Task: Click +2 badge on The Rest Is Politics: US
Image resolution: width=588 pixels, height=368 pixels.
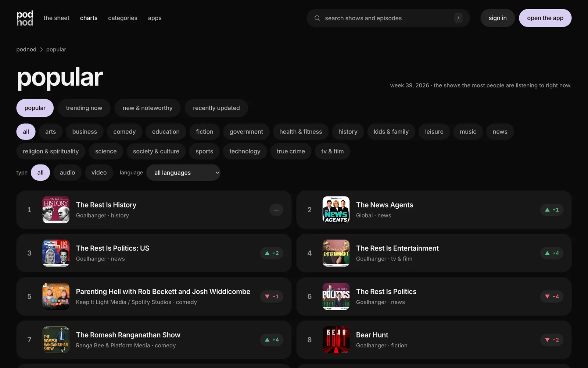Action: (272, 253)
